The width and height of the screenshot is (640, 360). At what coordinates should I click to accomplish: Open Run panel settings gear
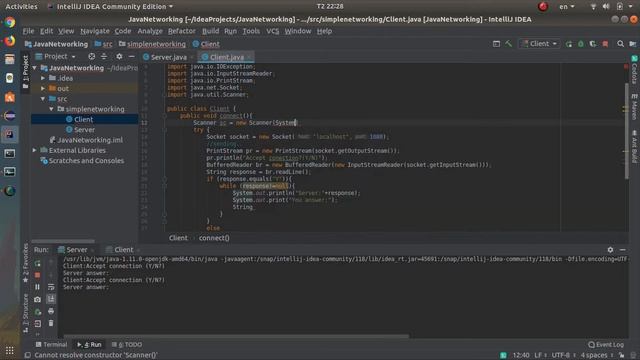click(x=610, y=249)
